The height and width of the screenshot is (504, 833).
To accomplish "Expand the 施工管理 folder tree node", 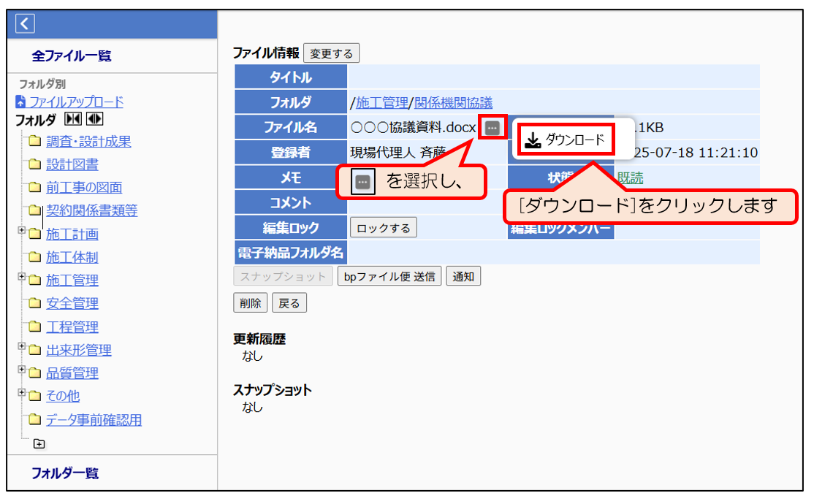I will pyautogui.click(x=22, y=278).
